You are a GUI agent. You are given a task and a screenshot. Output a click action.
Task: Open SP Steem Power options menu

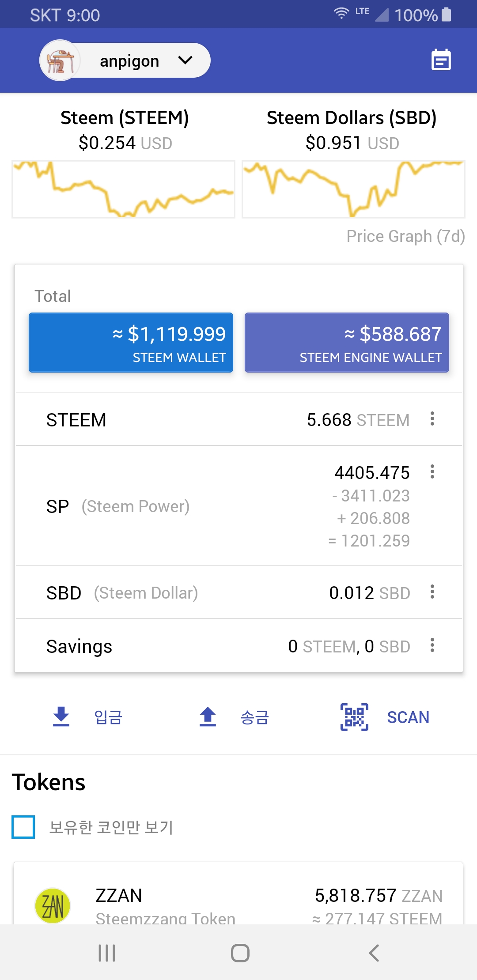[432, 472]
